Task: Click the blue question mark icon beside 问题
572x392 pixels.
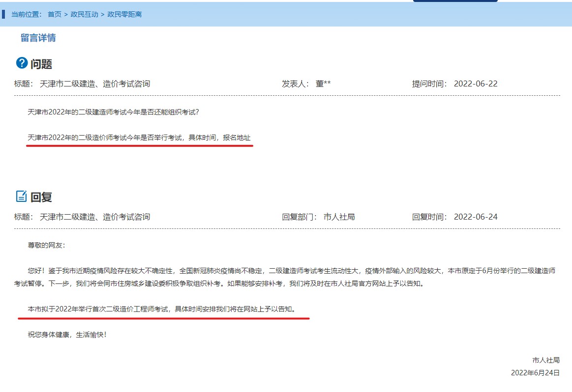Action: pos(21,62)
